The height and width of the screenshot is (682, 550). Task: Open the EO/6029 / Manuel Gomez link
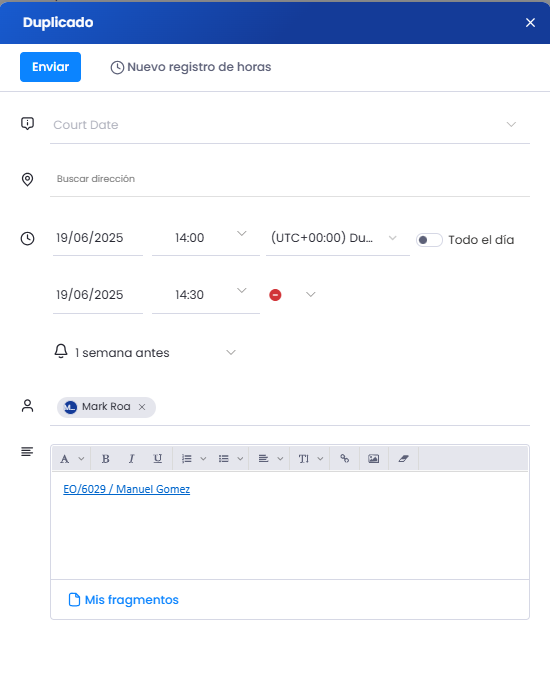point(127,489)
